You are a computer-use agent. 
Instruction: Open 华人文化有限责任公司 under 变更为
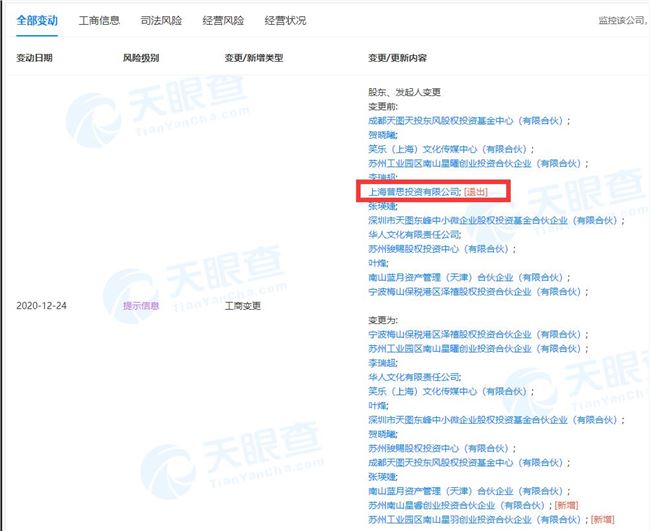[x=414, y=377]
